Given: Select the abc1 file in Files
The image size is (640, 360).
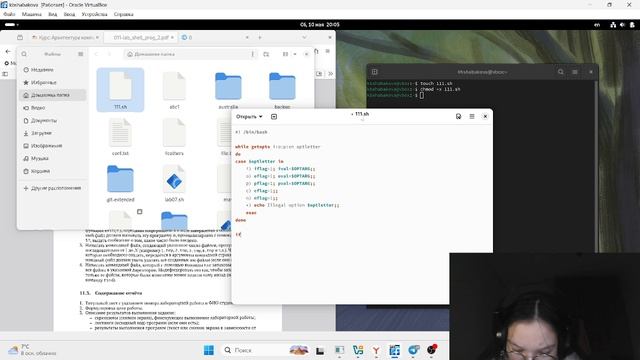Looking at the screenshot, I should point(174,90).
